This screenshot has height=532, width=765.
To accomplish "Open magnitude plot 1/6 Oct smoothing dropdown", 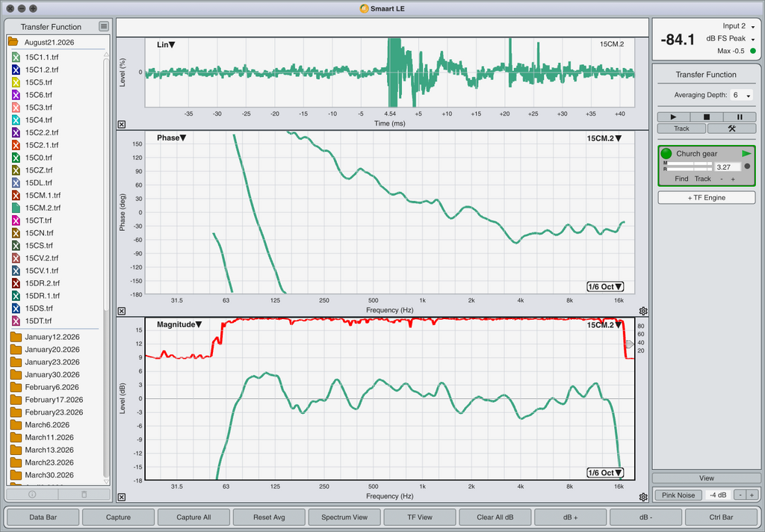I will pos(605,472).
